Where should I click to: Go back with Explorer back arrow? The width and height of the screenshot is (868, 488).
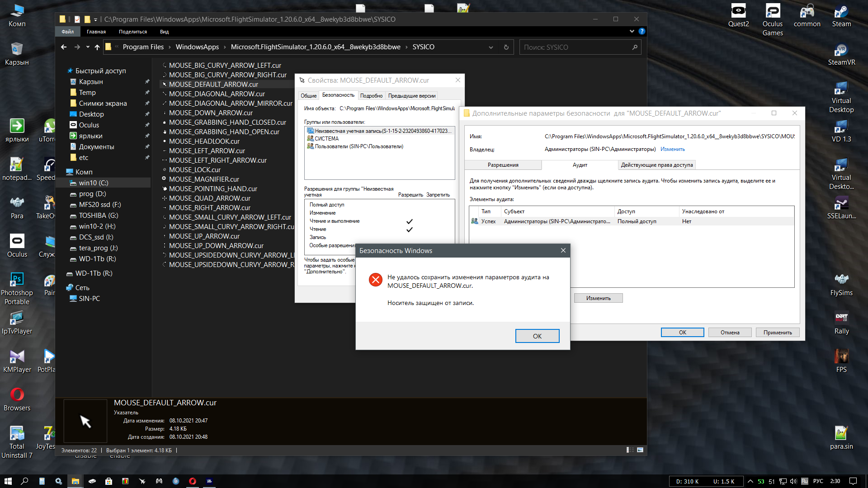coord(64,47)
